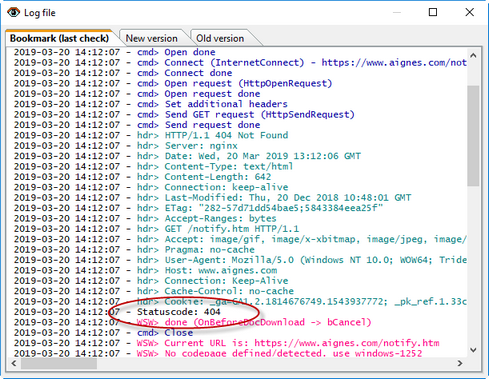Select the 'Open request (HttpOpenRequest)' line

[173, 83]
